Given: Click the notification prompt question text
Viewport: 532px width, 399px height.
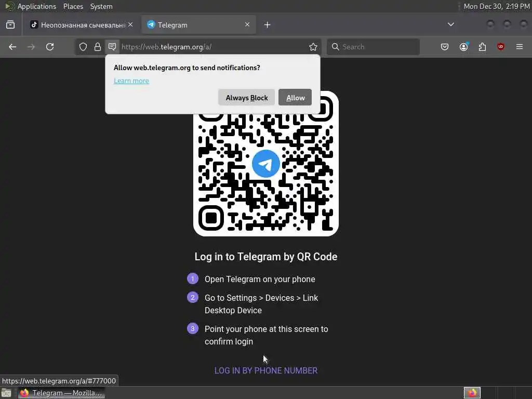Looking at the screenshot, I should pos(187,68).
